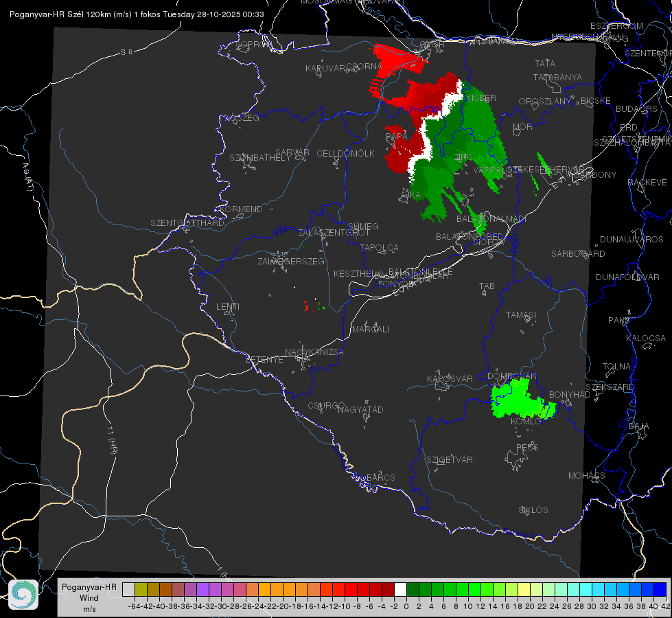Click the KOMLO city label
672x618 pixels.
click(x=526, y=422)
